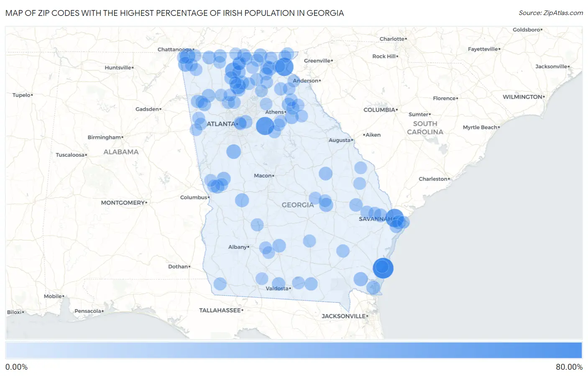Click the Chattanooga city label

[x=174, y=49]
